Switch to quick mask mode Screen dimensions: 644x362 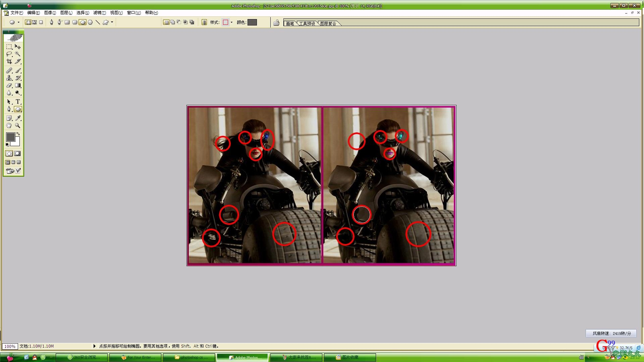pyautogui.click(x=17, y=154)
